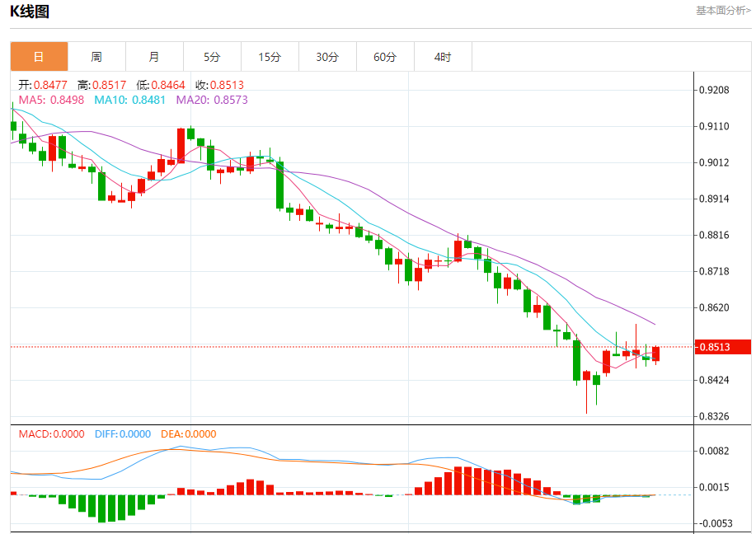Click the 0.8816 price axis label
Screen dimensions: 756x534
714,235
